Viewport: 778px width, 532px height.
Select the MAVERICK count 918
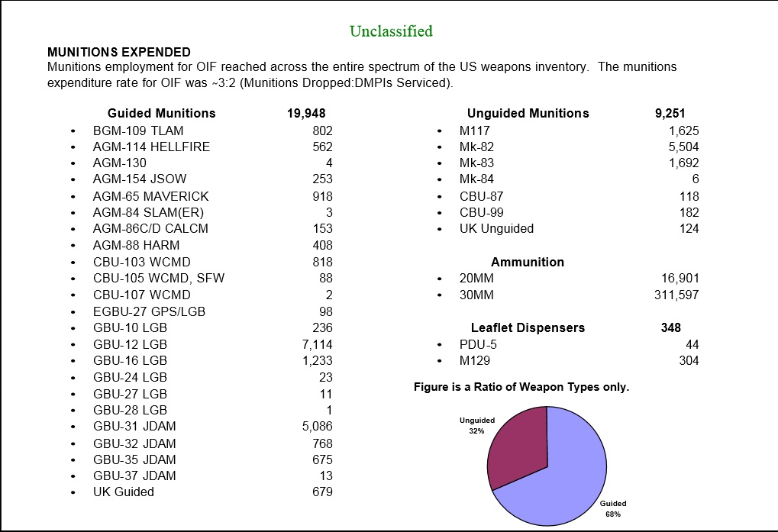(x=322, y=196)
